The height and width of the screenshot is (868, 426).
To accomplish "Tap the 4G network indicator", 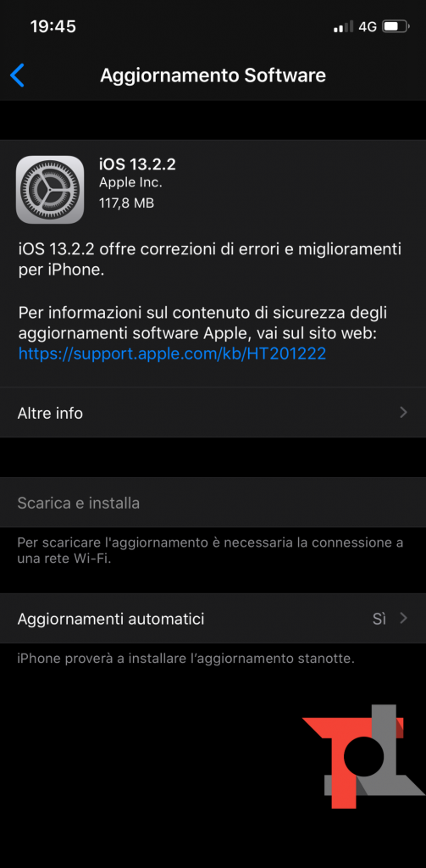I will (368, 26).
